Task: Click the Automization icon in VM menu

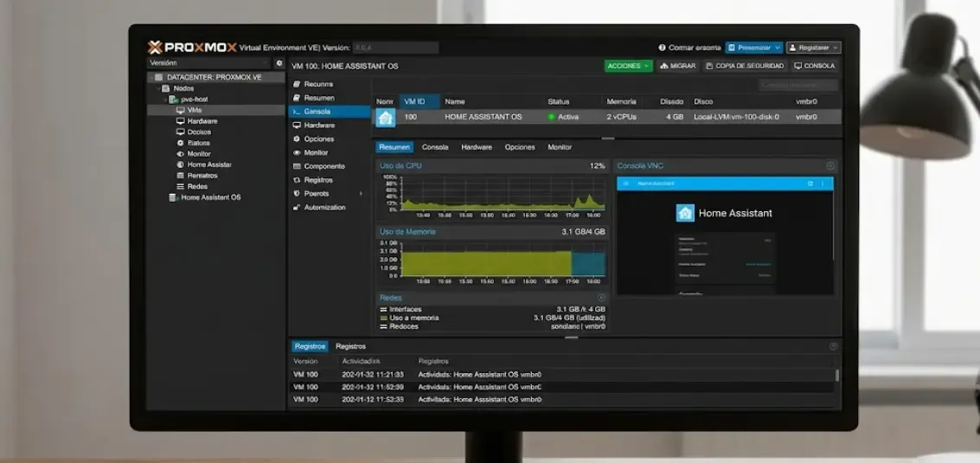Action: click(297, 207)
